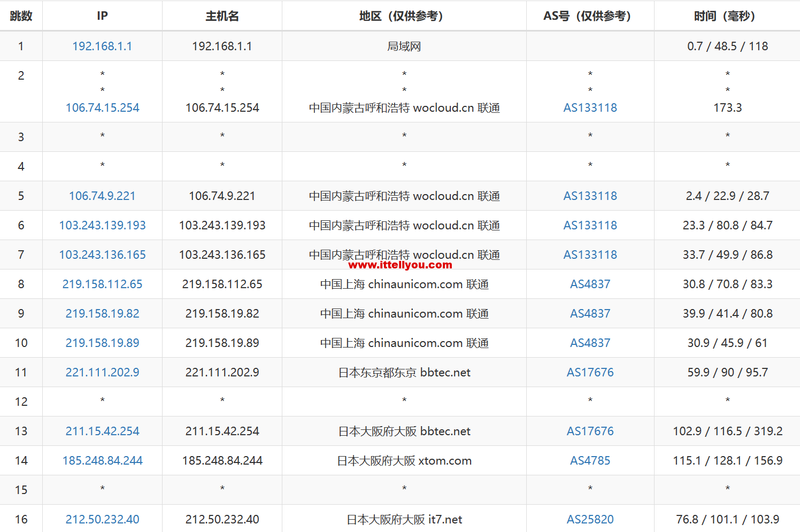Open the AS17676 link in hop 13
The width and height of the screenshot is (800, 532).
click(x=590, y=431)
